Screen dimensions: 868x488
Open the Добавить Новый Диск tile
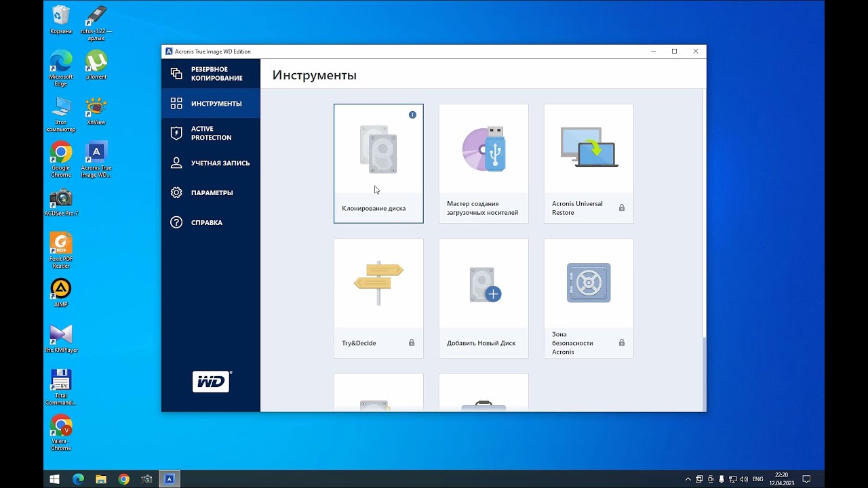click(484, 298)
